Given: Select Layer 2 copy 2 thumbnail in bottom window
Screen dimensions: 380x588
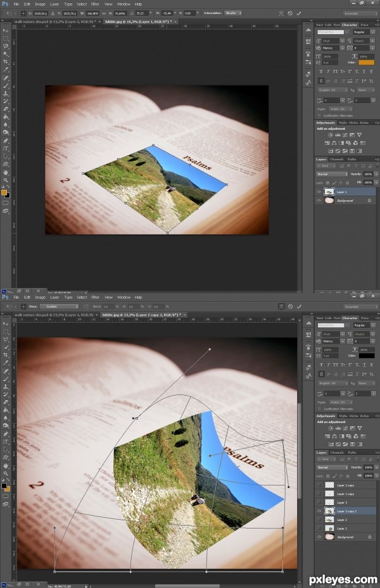Looking at the screenshot, I should (x=329, y=511).
